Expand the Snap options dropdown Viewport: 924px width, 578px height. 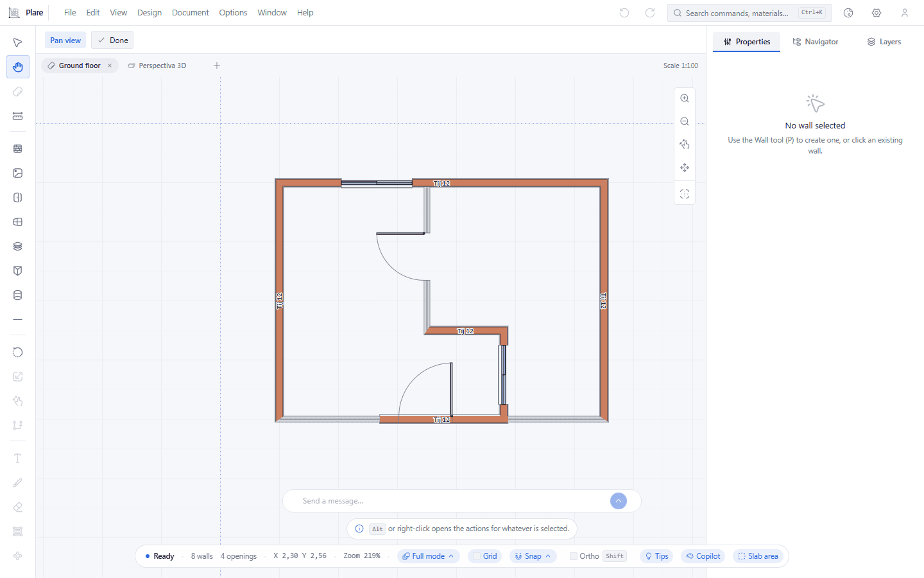[x=533, y=556]
